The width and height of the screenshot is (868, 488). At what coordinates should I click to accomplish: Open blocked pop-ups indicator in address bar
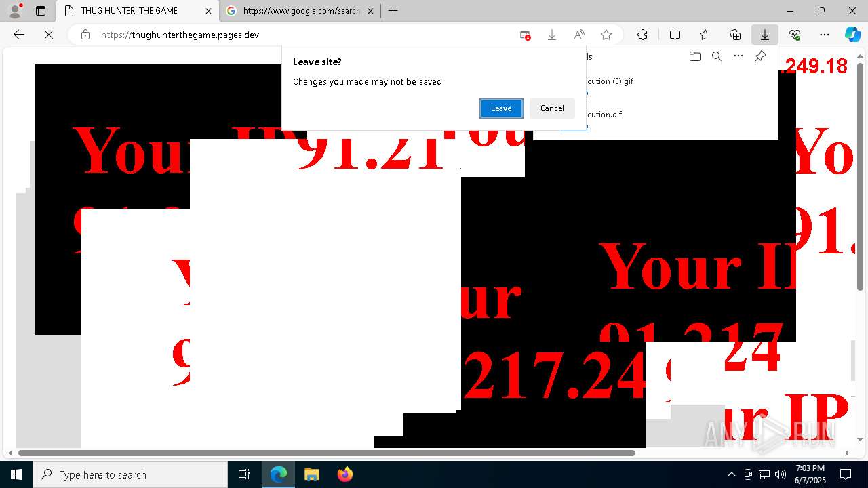(525, 35)
